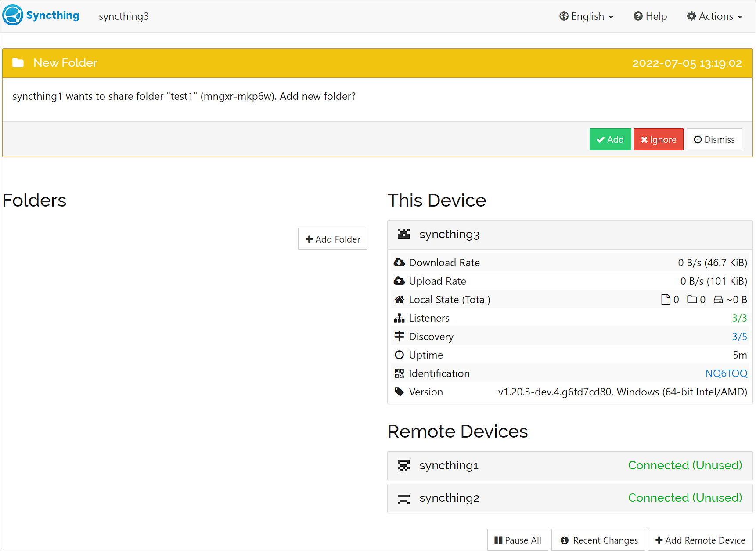Click Add Remote Device button
The image size is (756, 551).
[x=700, y=540]
